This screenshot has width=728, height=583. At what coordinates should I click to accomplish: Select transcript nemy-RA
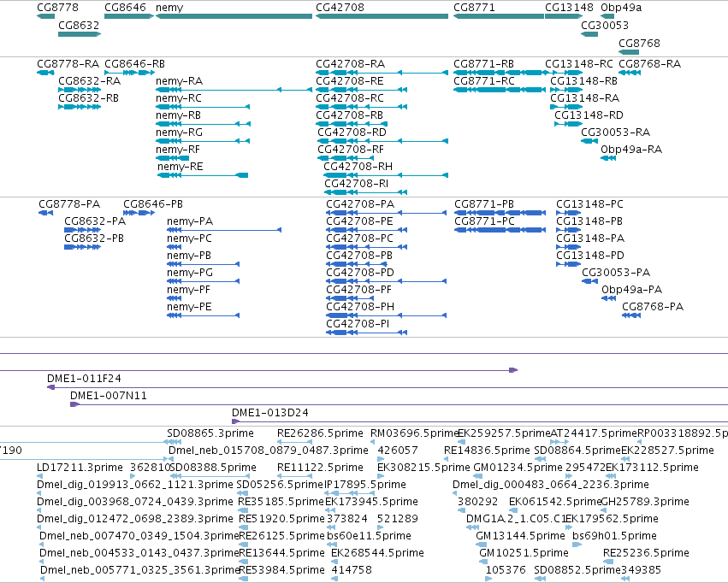(x=234, y=90)
